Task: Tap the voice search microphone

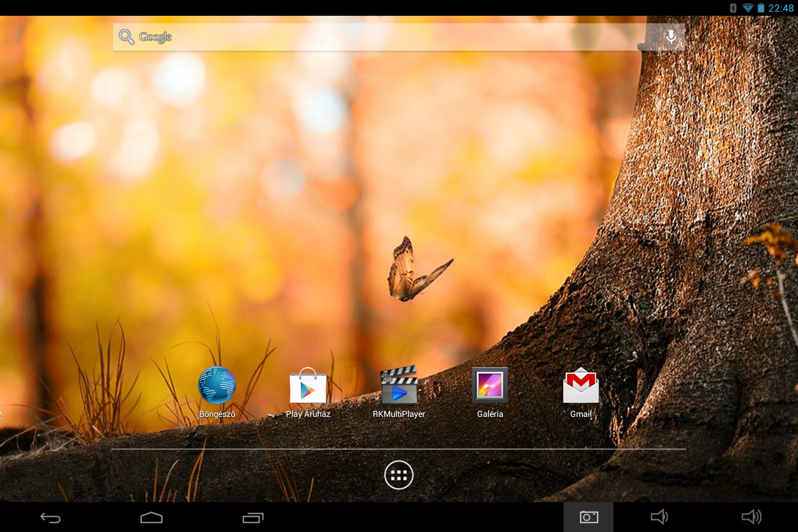Action: click(x=670, y=37)
